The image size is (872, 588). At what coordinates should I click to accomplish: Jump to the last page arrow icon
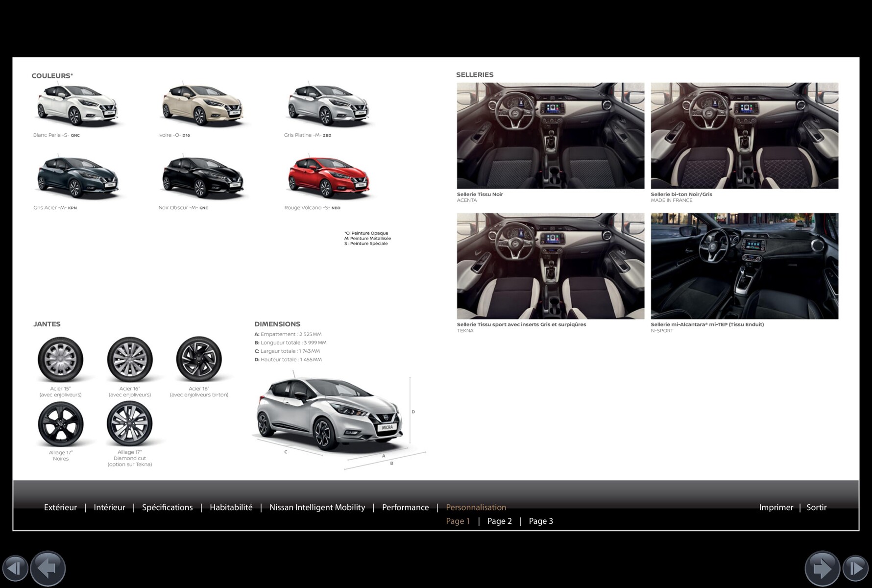[855, 568]
